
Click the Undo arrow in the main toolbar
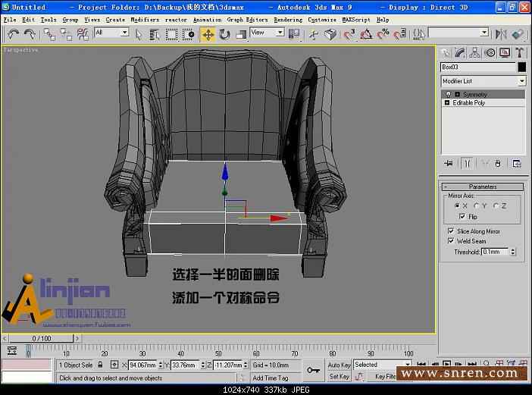(x=13, y=34)
